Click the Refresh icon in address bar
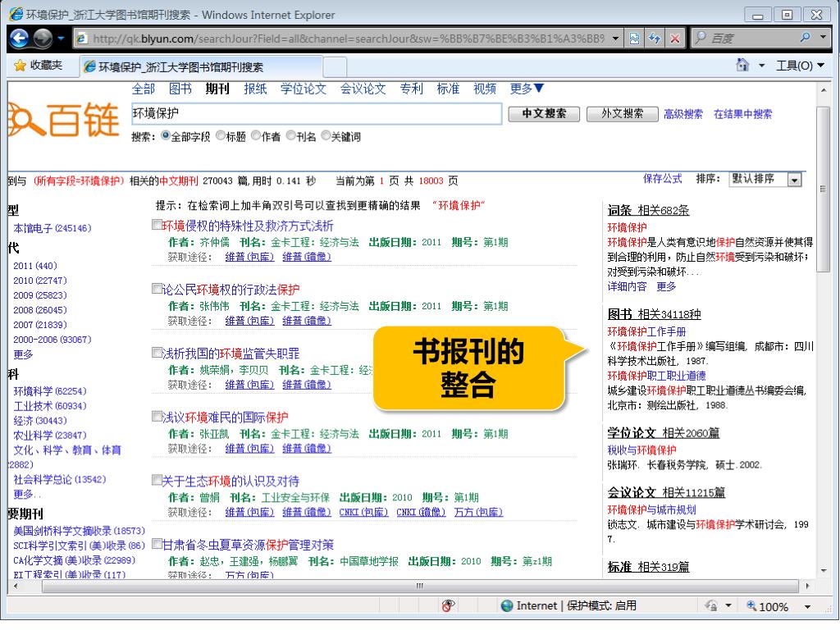 click(x=654, y=39)
